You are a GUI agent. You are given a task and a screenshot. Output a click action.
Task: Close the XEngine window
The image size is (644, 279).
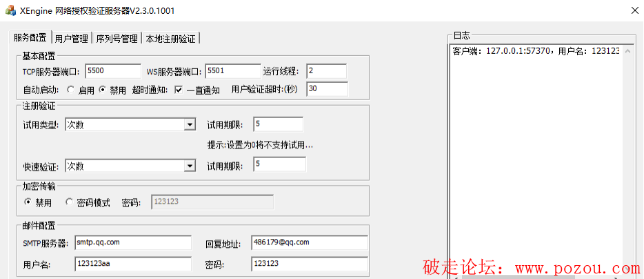coord(634,10)
